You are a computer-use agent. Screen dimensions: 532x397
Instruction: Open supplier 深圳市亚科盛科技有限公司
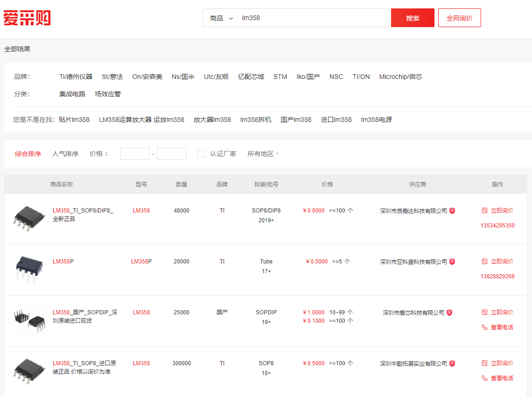click(413, 262)
